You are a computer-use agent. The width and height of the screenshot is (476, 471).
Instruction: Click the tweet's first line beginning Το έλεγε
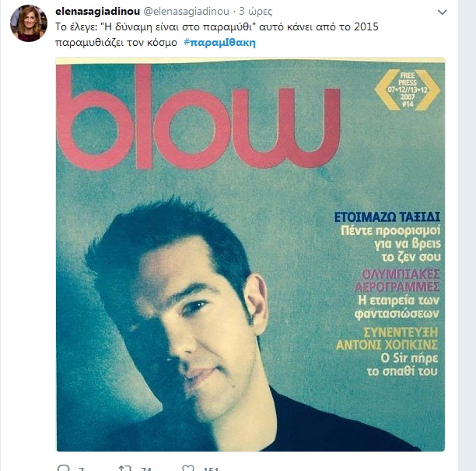[217, 26]
